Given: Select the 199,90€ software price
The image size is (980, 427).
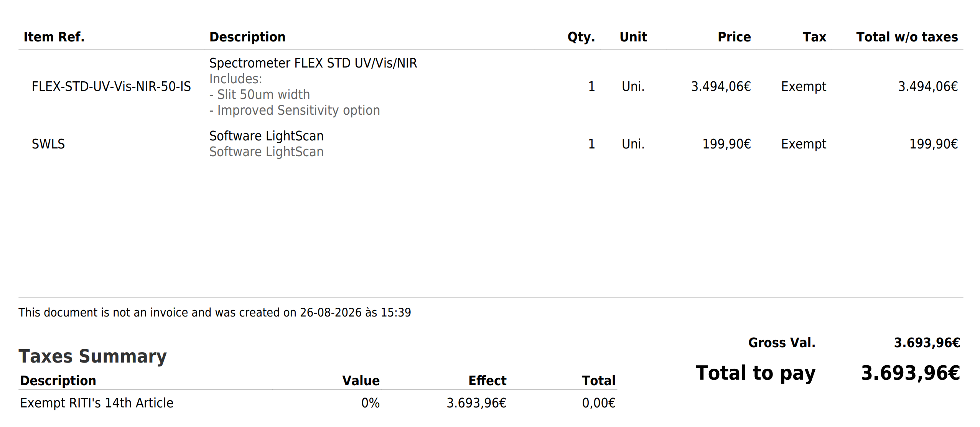Looking at the screenshot, I should [x=726, y=144].
